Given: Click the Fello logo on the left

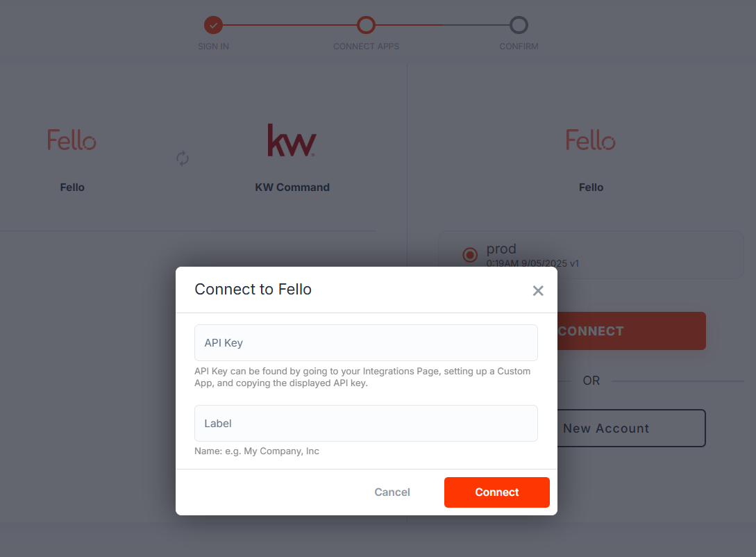Looking at the screenshot, I should tap(72, 140).
